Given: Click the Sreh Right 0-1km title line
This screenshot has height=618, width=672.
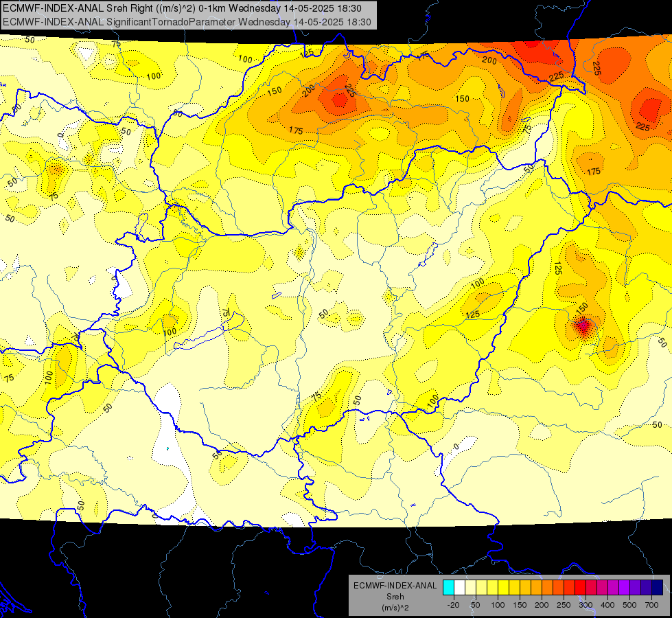Looking at the screenshot, I should pos(182,8).
